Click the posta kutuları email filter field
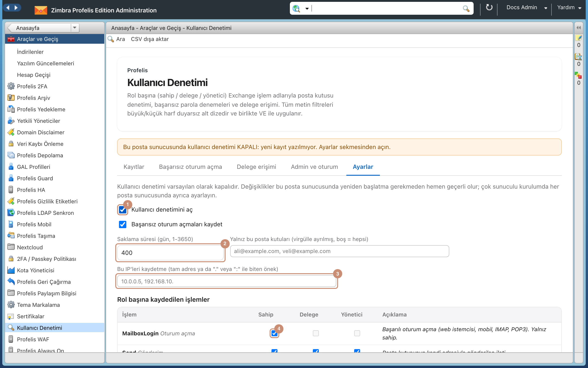Image resolution: width=588 pixels, height=368 pixels. [339, 251]
